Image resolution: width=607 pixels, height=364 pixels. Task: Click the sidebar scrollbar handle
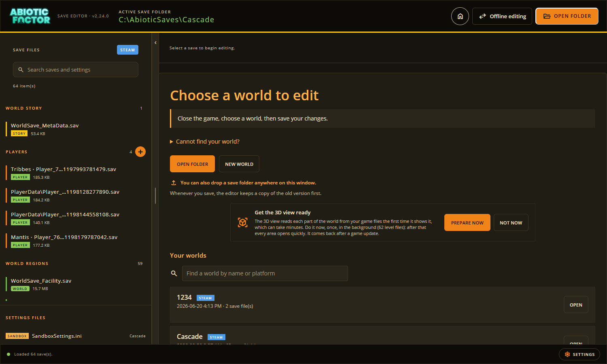[155, 196]
